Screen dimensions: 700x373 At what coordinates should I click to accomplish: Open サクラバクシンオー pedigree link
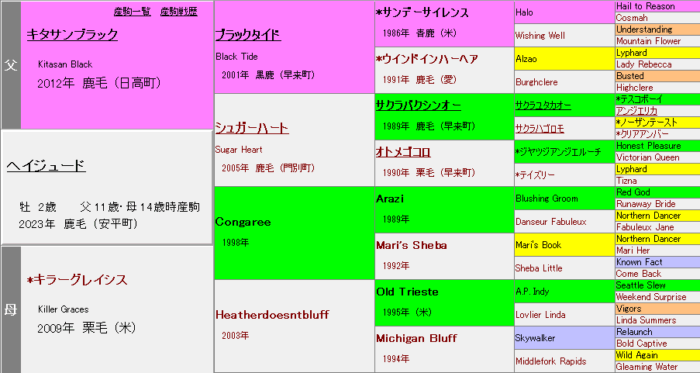418,105
